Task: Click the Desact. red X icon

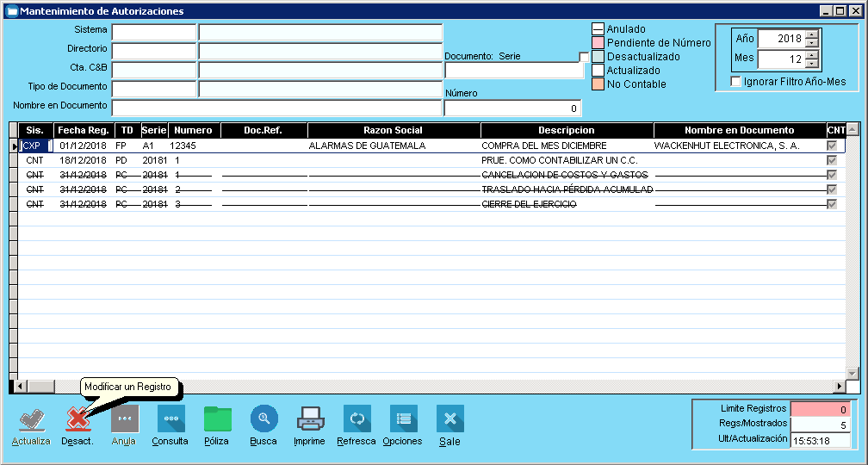Action: pos(78,419)
